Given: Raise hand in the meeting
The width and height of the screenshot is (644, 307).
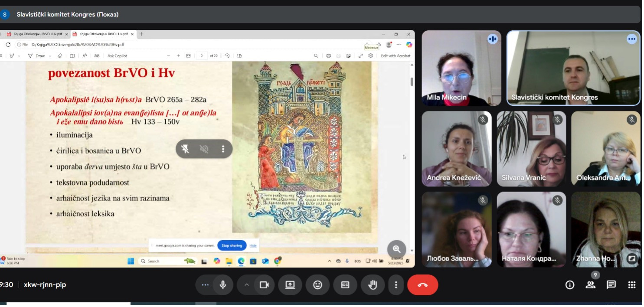Looking at the screenshot, I should pyautogui.click(x=373, y=285).
